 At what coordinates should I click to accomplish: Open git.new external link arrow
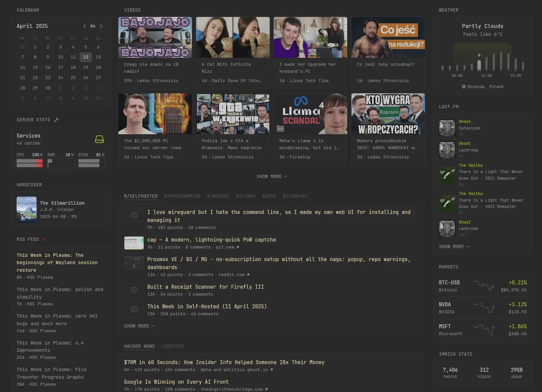point(237,247)
